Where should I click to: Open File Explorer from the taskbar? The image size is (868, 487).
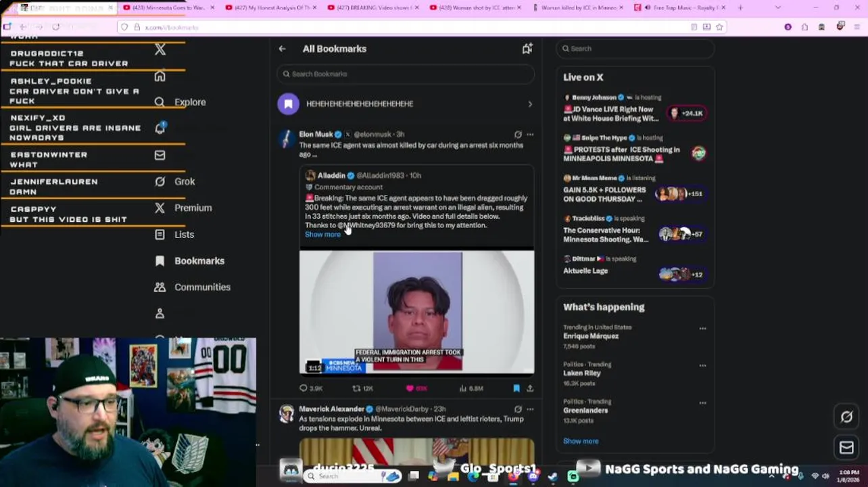tap(454, 476)
